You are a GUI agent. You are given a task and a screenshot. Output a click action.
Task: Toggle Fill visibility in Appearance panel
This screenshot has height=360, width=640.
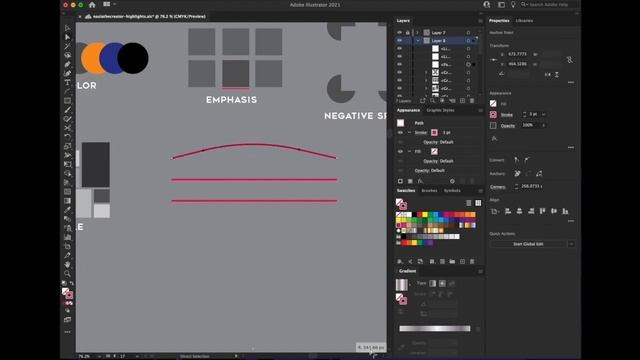coord(400,151)
